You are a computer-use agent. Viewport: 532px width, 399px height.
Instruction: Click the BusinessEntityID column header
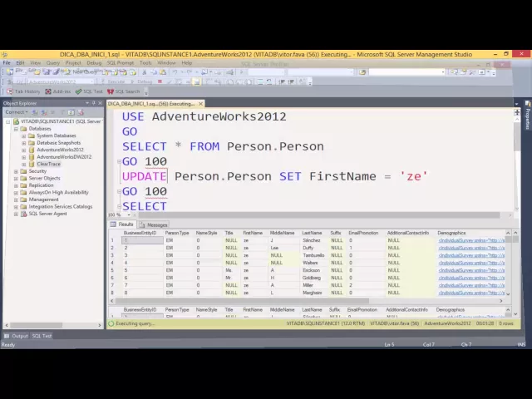(x=140, y=233)
